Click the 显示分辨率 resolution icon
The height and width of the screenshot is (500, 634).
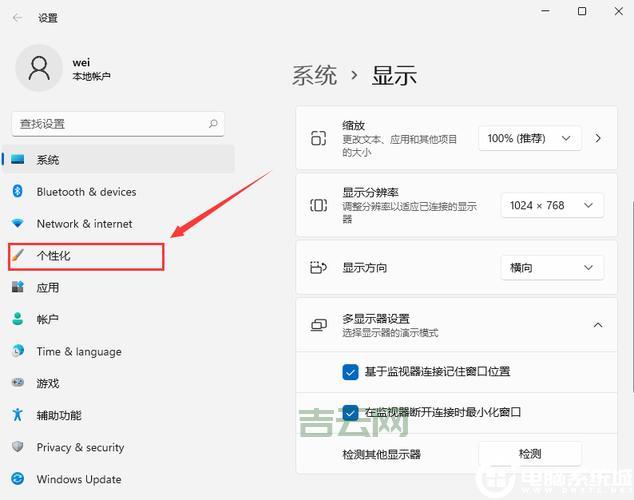(x=318, y=205)
